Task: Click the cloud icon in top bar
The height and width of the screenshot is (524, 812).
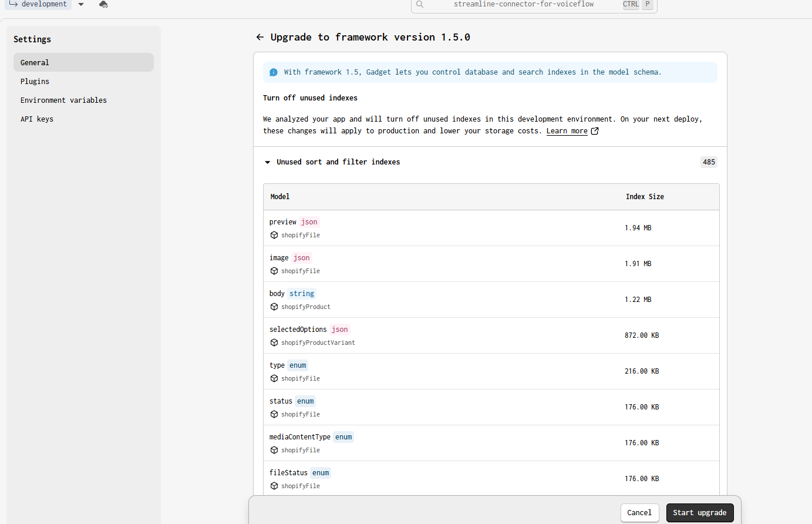Action: coord(103,5)
